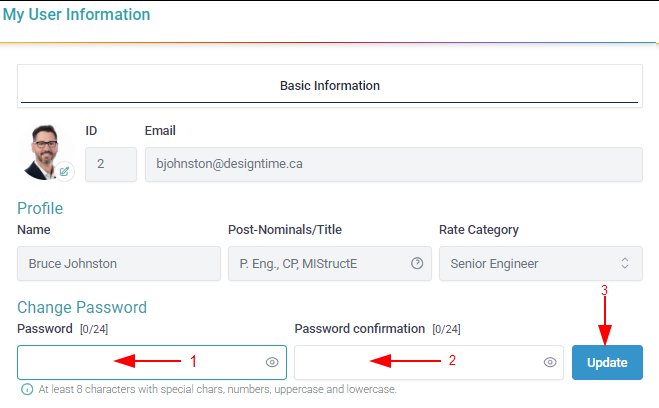Open the Rate Category dropdown
Viewport: 659px width, 408px height.
tap(540, 264)
